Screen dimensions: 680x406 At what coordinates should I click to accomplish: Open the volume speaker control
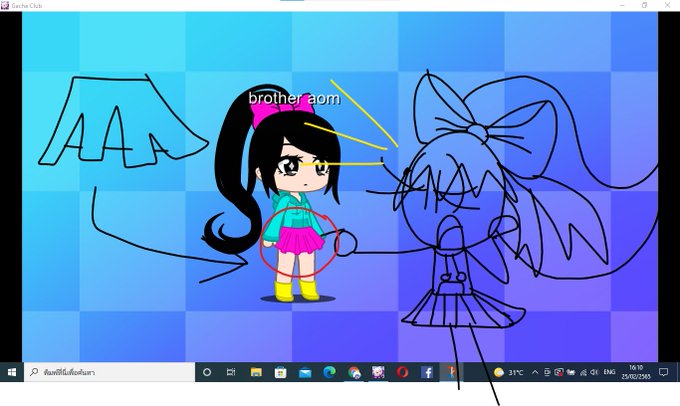pos(595,372)
